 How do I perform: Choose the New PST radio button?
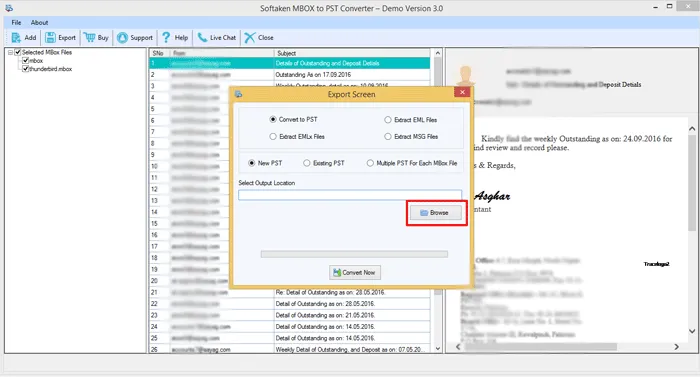[252, 163]
